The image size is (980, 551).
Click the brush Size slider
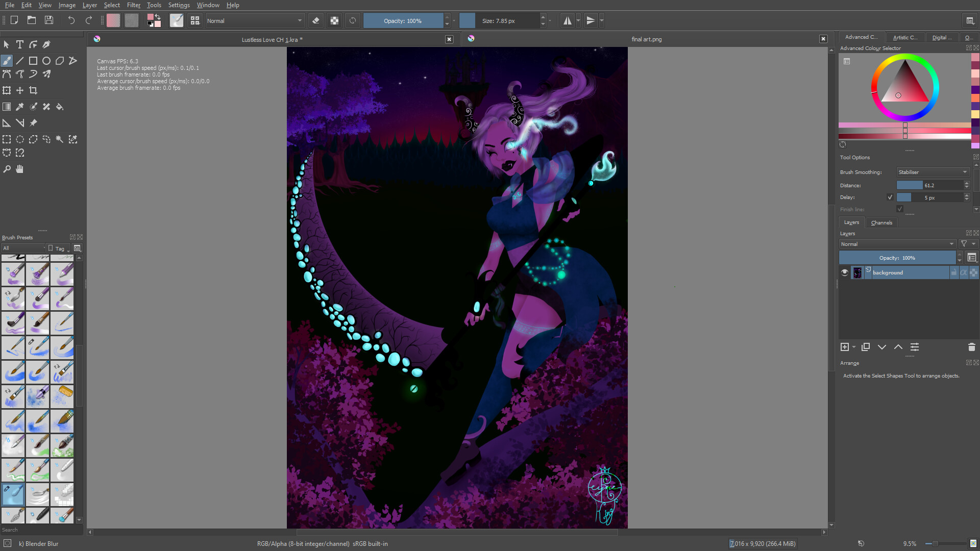tap(499, 21)
